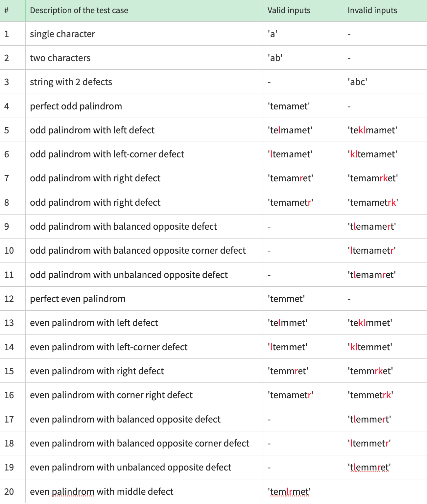
Task: Click the 'single character' description cell
Action: pyautogui.click(x=144, y=34)
